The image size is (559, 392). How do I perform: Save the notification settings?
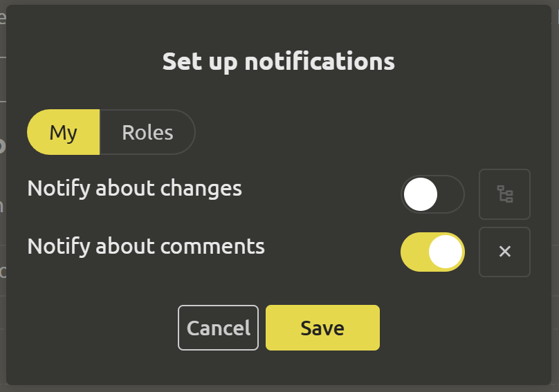pyautogui.click(x=322, y=328)
